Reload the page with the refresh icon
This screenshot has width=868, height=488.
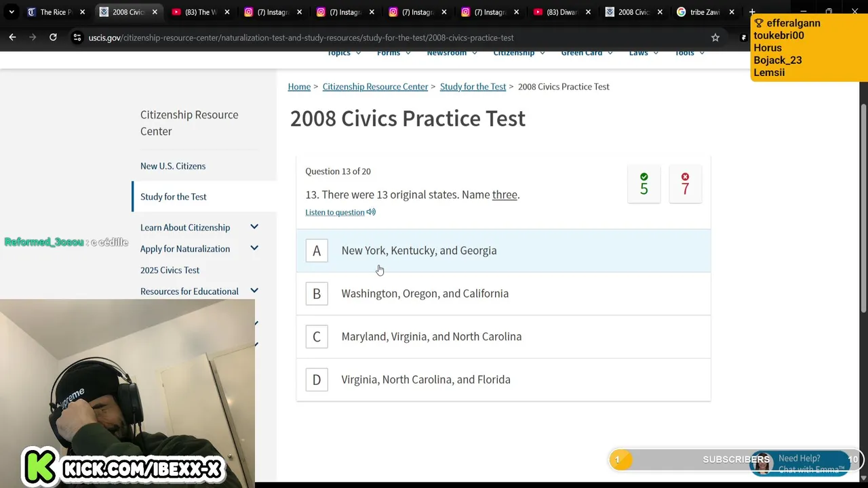click(53, 37)
